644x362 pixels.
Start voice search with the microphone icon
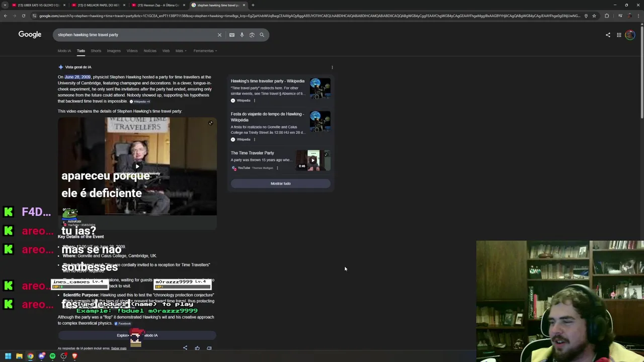[x=242, y=35]
